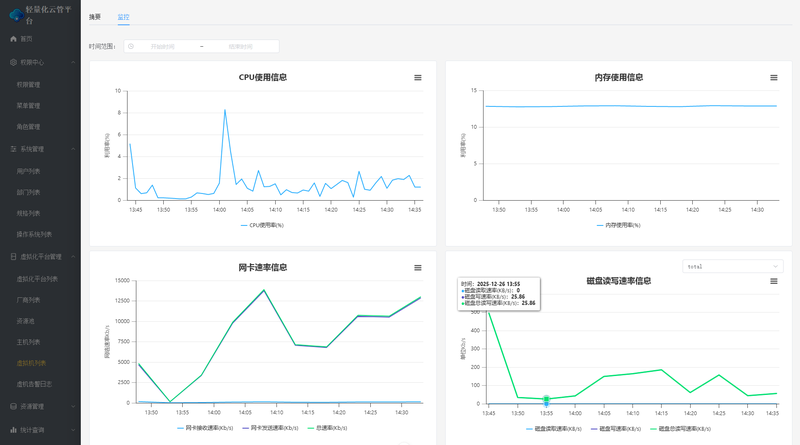800x445 pixels.
Task: Select the 监控 tab
Action: (x=123, y=17)
